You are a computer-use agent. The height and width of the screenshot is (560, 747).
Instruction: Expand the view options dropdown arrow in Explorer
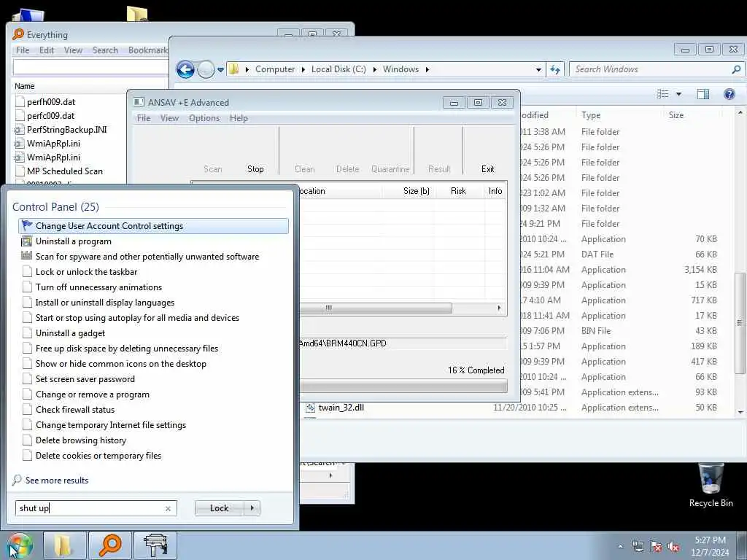(x=678, y=94)
